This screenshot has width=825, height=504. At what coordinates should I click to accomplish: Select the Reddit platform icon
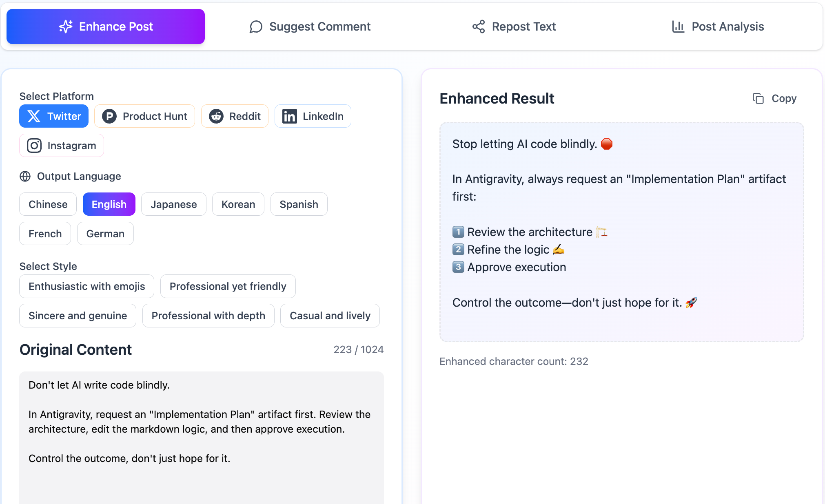217,116
